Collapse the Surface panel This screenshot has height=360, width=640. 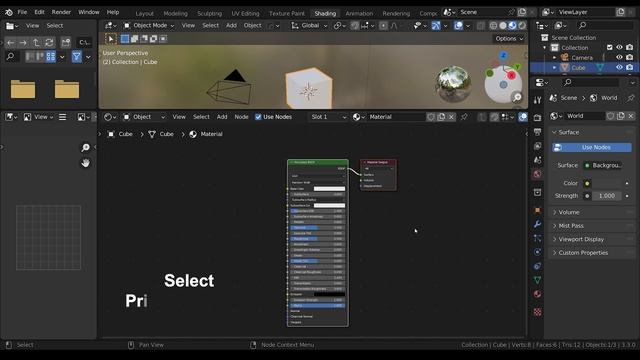(x=592, y=132)
